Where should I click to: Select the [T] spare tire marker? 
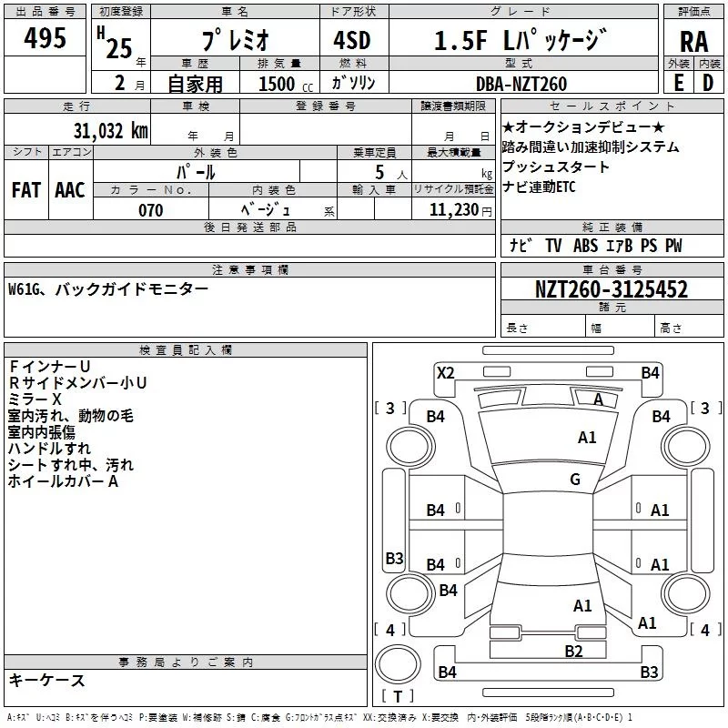[x=398, y=696]
